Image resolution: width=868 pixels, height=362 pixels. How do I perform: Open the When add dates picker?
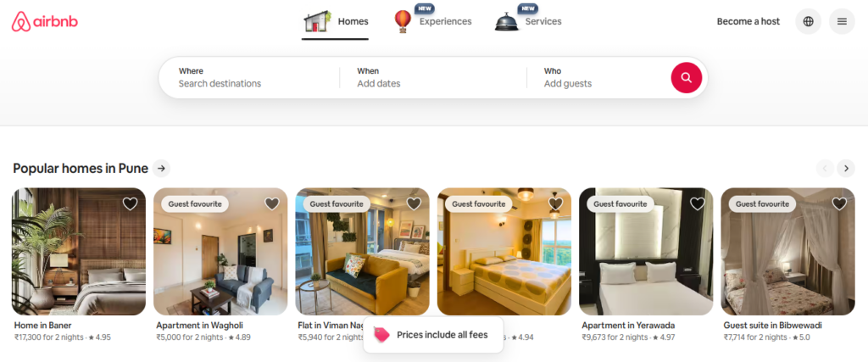click(433, 77)
